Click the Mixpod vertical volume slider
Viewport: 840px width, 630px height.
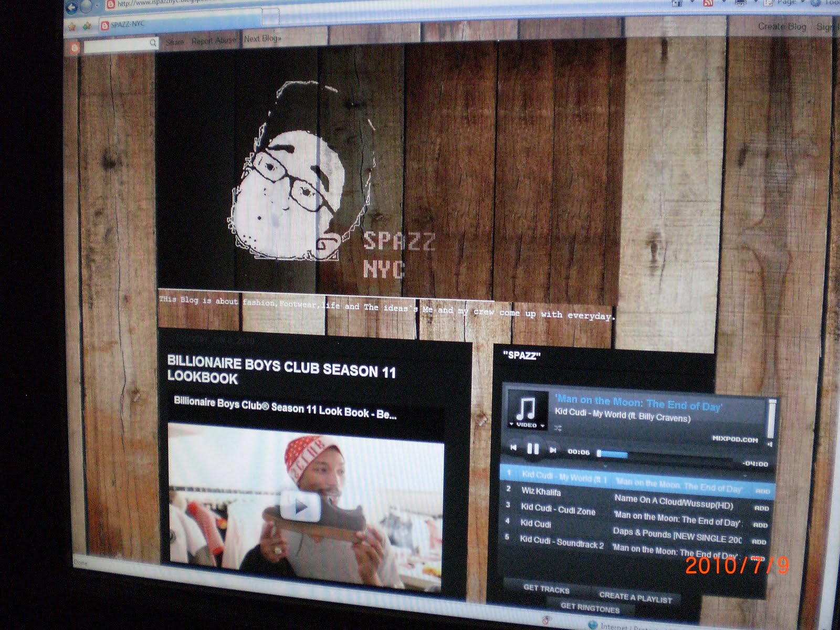pyautogui.click(x=772, y=418)
